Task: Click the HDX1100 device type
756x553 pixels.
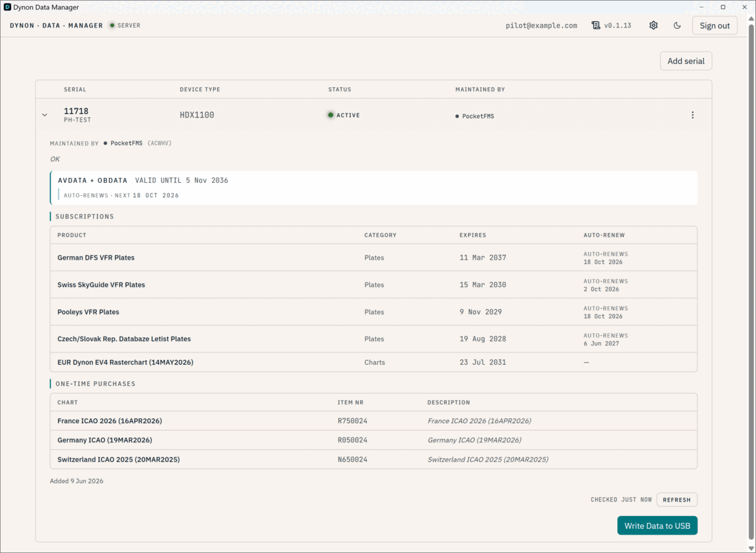Action: point(197,115)
